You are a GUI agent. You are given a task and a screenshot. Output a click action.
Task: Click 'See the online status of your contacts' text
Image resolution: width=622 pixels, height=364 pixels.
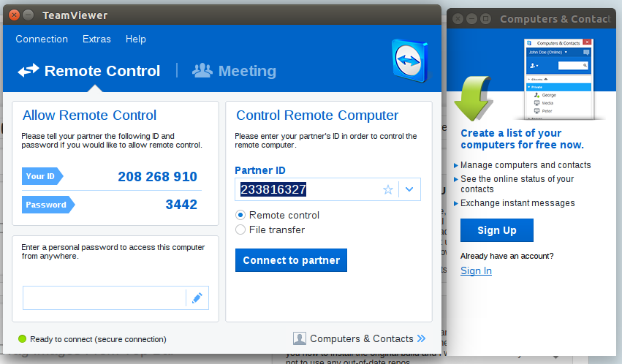(x=517, y=184)
